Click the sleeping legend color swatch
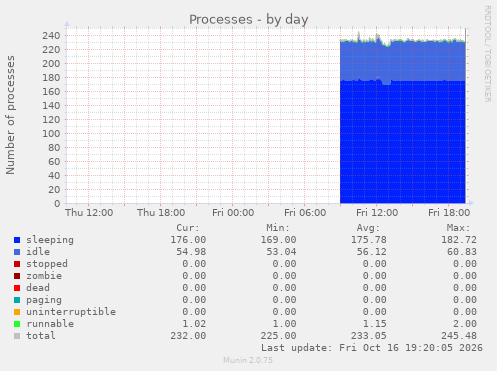Screen dimensions: 497x371 pyautogui.click(x=17, y=240)
